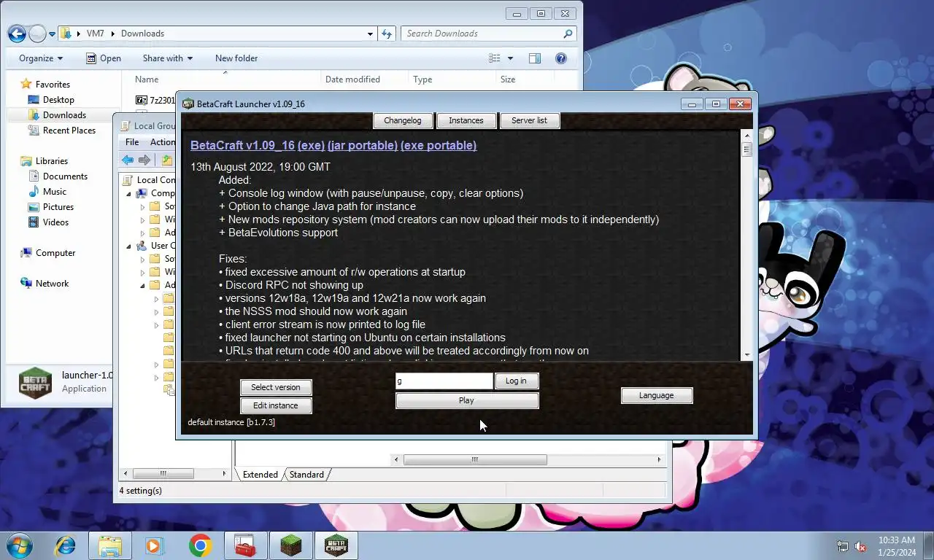Open the view options dropdown arrow
This screenshot has height=560, width=934.
510,58
